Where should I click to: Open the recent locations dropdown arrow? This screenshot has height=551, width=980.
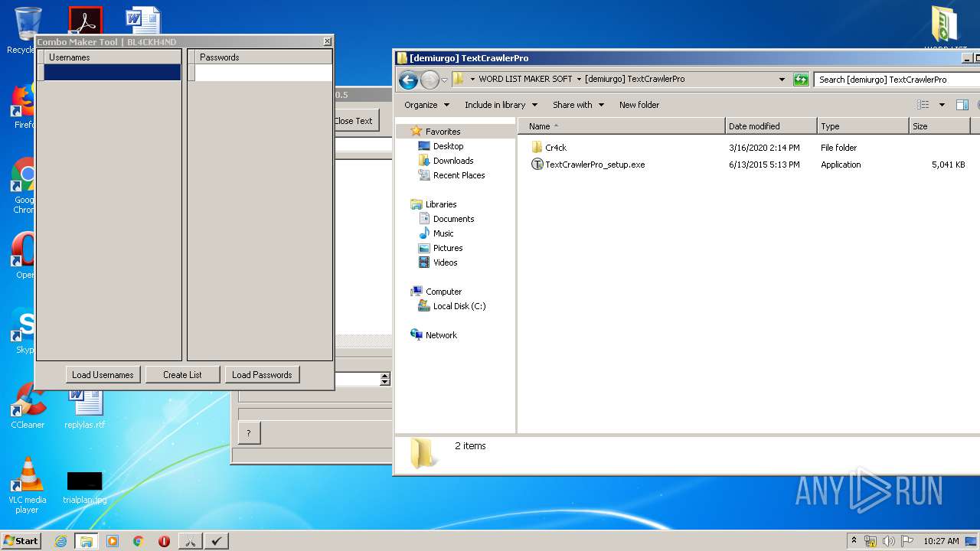tap(444, 80)
